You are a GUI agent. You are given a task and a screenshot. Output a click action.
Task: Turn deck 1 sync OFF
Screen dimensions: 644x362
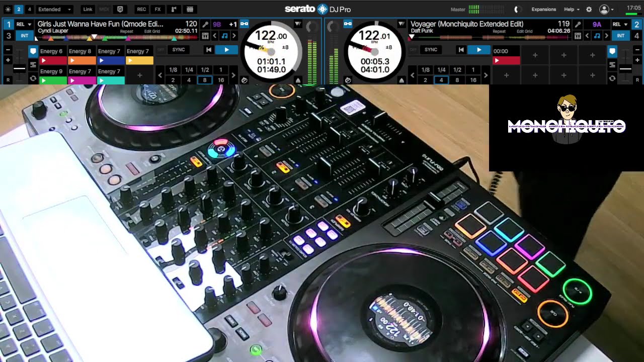pos(161,50)
